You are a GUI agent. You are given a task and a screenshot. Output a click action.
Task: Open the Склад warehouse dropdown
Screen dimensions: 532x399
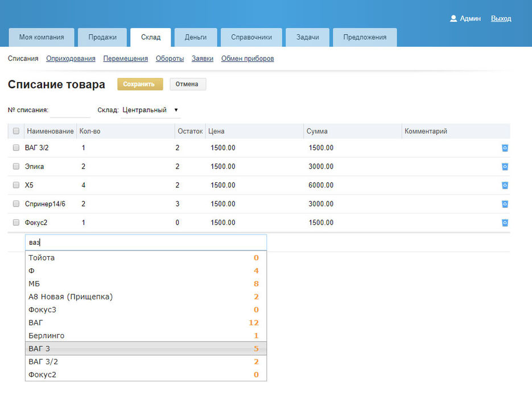click(x=150, y=110)
